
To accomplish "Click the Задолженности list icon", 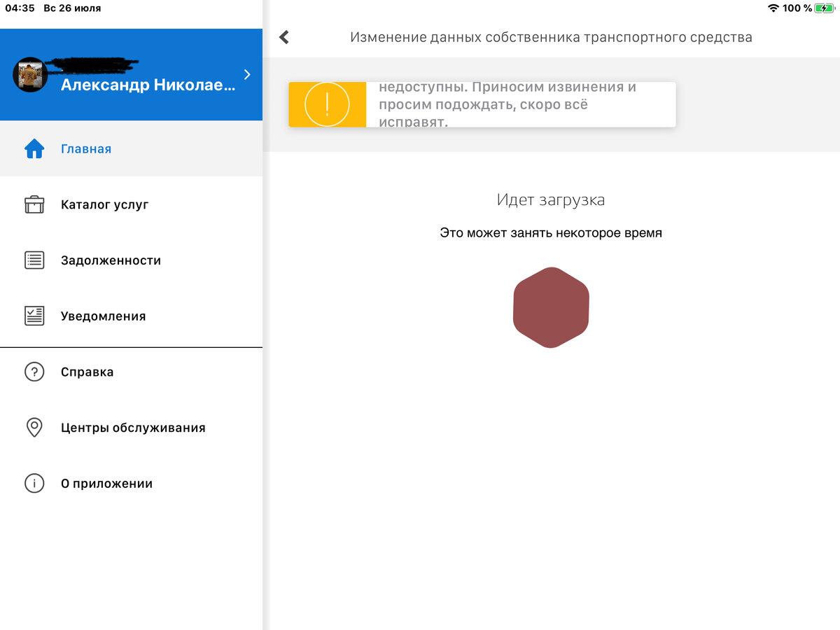I will [34, 260].
